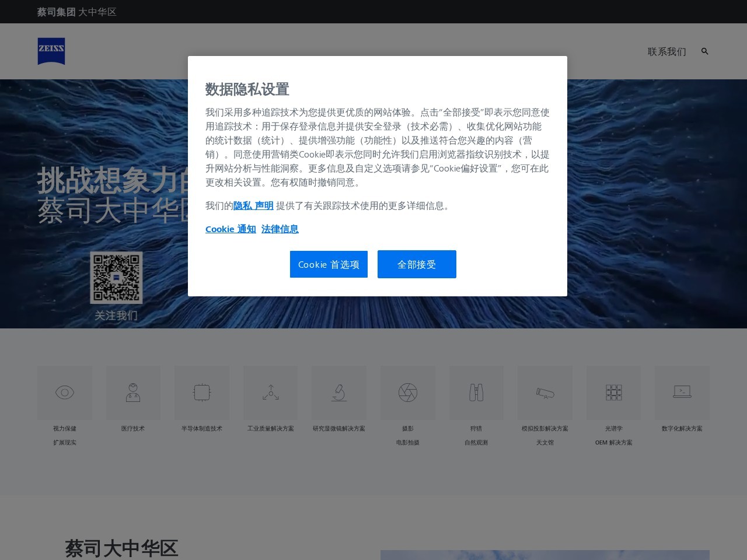Click the 医疗技术 person icon
Image resolution: width=747 pixels, height=560 pixels.
click(x=133, y=393)
